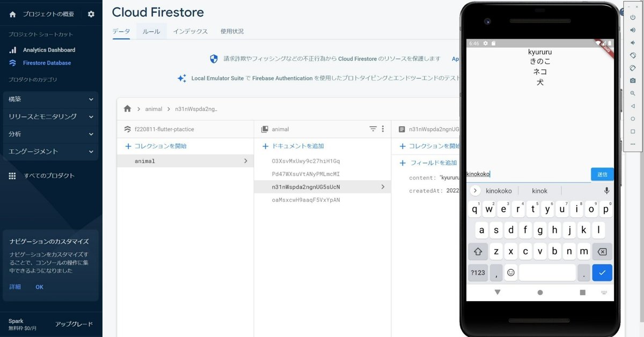
Task: Tap the phone navigation back triangle
Action: (x=497, y=292)
